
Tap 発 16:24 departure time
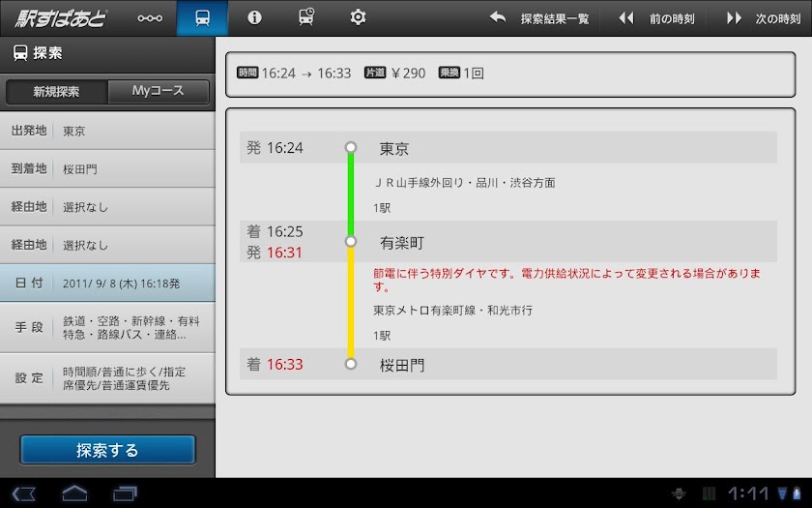click(275, 148)
